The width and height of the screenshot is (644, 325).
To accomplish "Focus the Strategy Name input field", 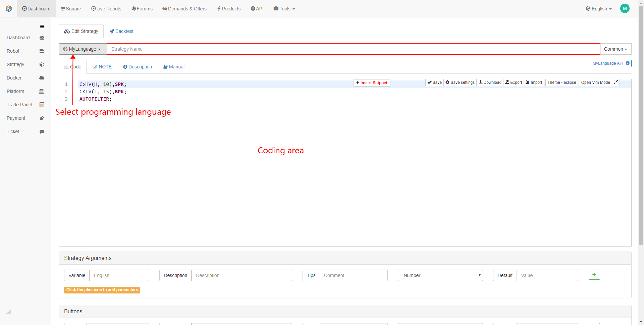I will click(x=354, y=49).
